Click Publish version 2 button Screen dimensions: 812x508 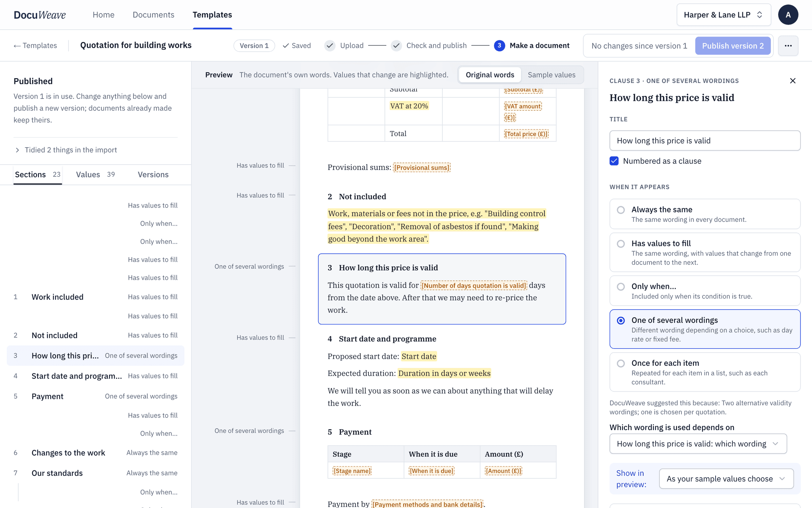click(733, 46)
